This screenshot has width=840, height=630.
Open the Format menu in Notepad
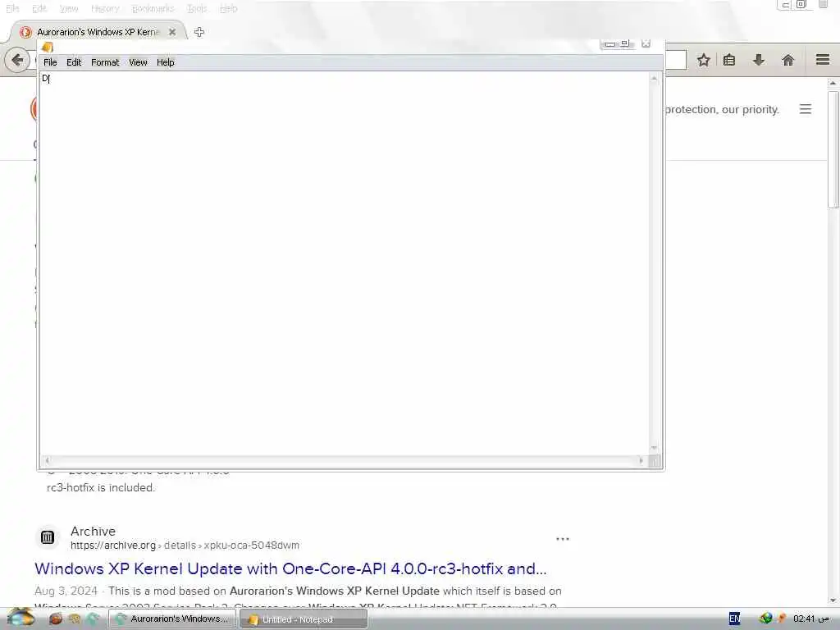coord(105,62)
